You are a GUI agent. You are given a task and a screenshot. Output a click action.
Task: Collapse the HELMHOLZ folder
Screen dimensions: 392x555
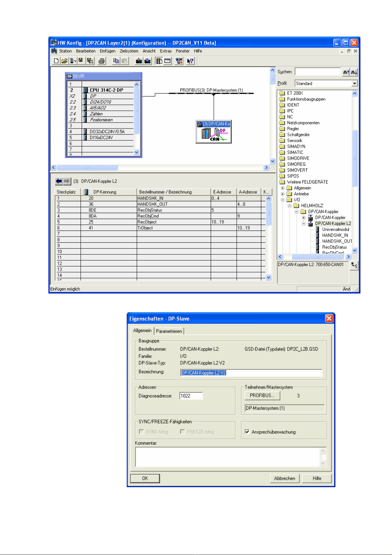290,206
